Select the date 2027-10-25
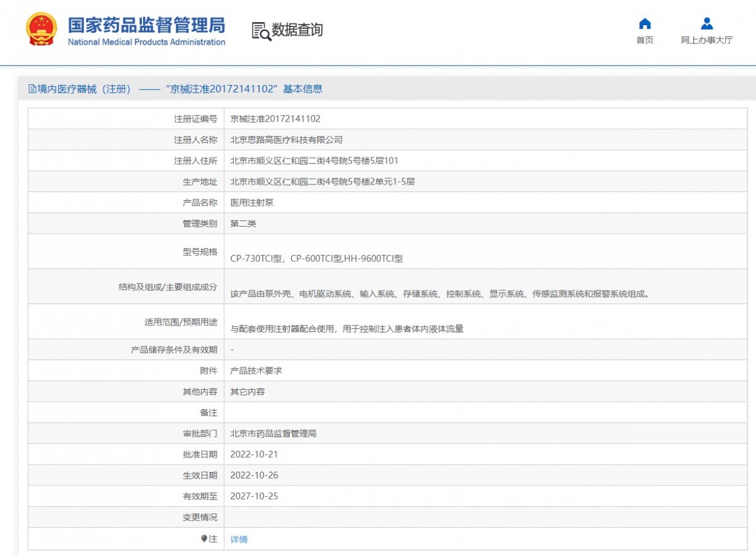 tap(254, 496)
